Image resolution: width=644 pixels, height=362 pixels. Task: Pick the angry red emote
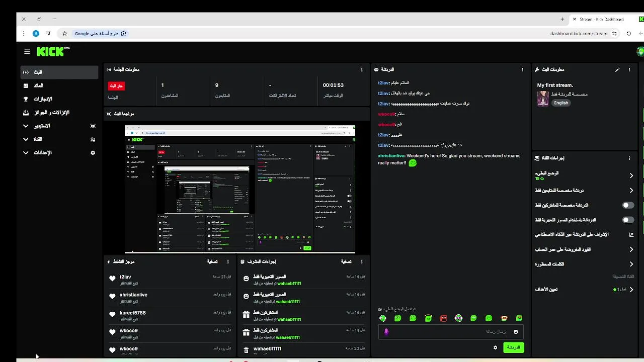[x=443, y=318]
